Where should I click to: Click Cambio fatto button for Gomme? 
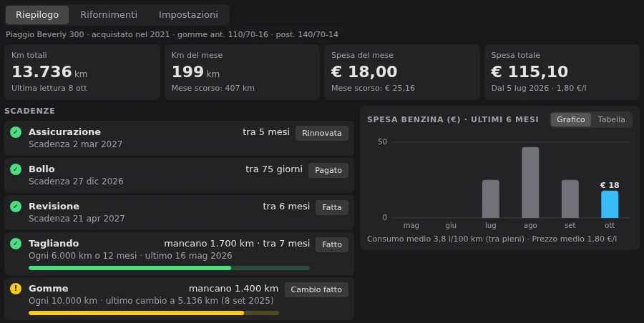click(x=316, y=289)
